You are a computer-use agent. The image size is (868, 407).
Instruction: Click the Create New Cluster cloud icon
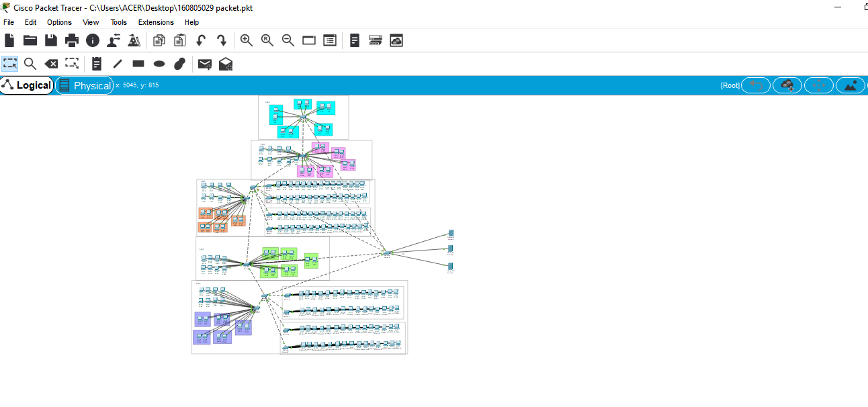pyautogui.click(x=787, y=85)
